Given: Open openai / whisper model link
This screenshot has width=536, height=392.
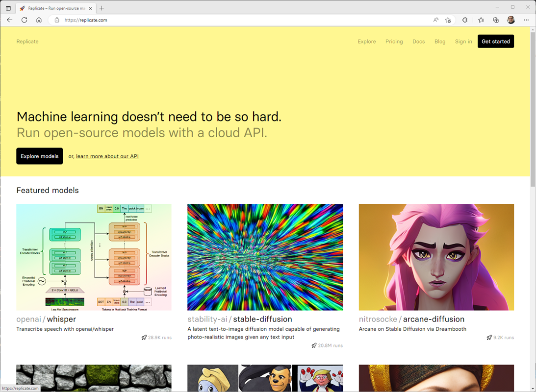Looking at the screenshot, I should [46, 319].
